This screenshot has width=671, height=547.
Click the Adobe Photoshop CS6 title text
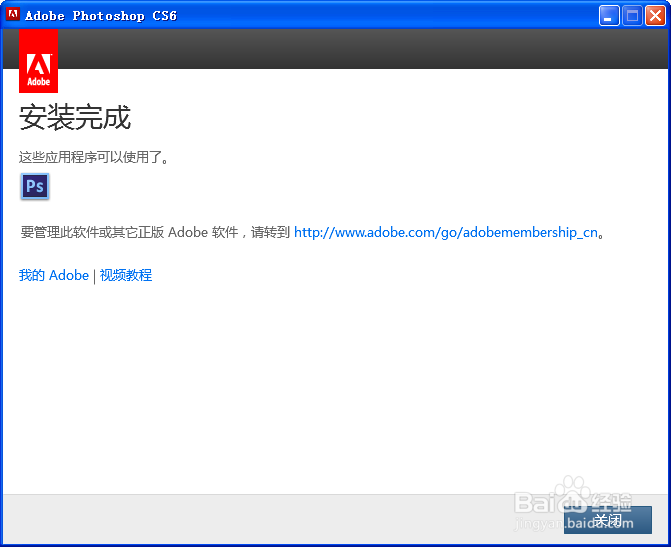tap(101, 16)
